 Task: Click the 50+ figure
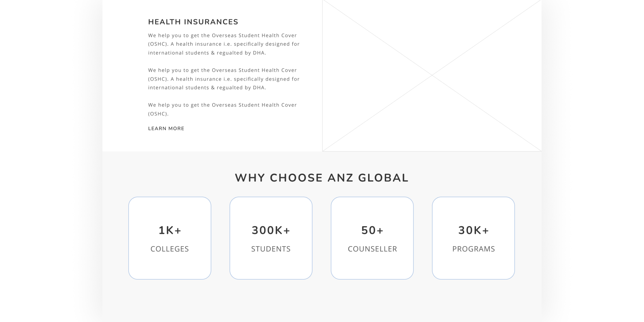coord(372,230)
